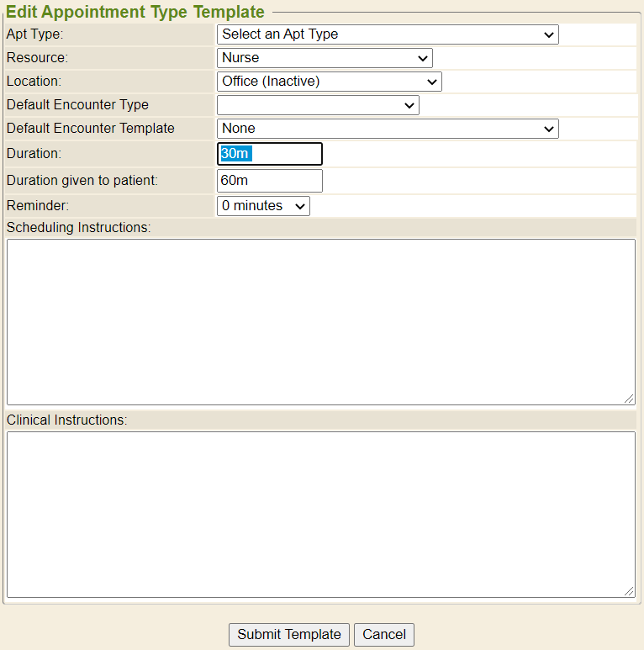Viewport: 644px width, 650px height.
Task: Open the Location dropdown showing Office (Inactive)
Action: 329,82
